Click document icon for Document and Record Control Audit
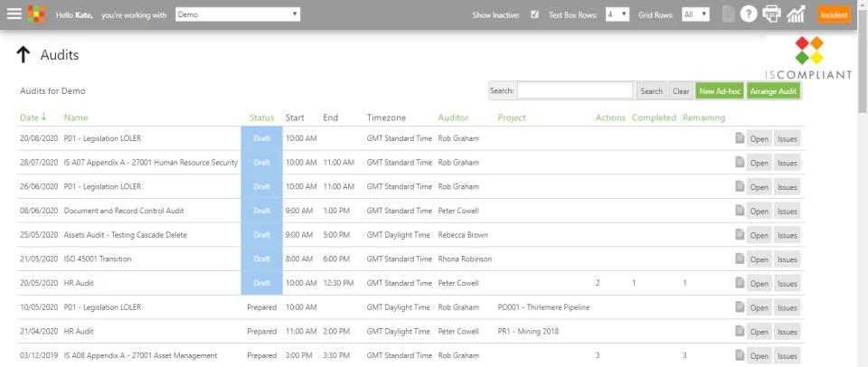Image resolution: width=868 pixels, height=367 pixels. click(739, 211)
